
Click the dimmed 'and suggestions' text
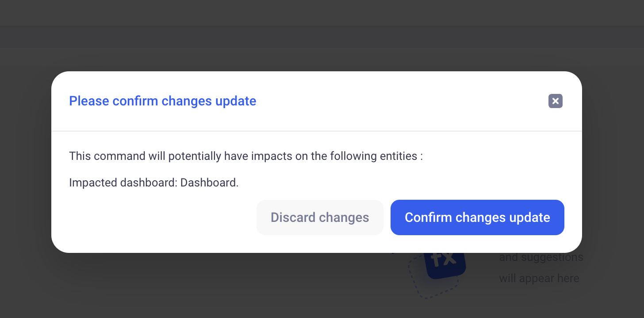click(541, 257)
